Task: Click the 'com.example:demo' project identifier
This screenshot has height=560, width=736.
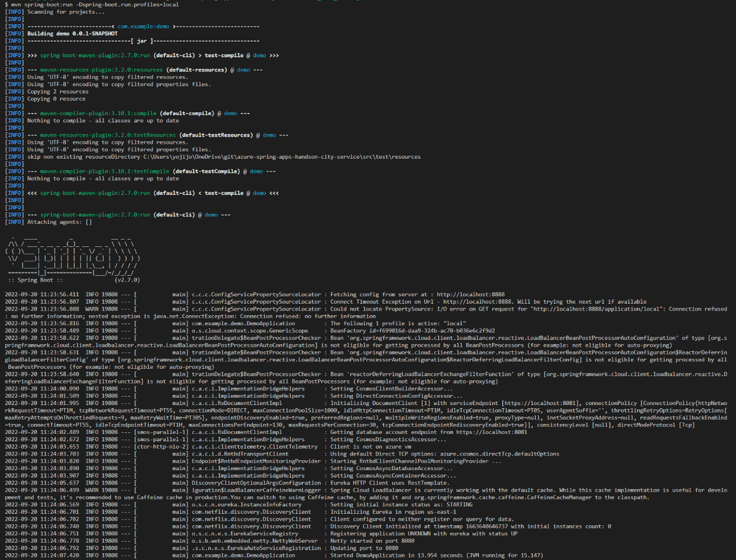Action: (x=144, y=26)
